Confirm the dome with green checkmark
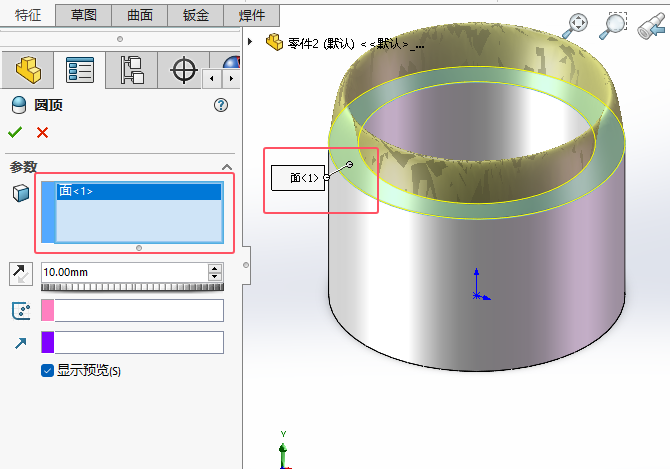This screenshot has width=670, height=469. point(15,132)
